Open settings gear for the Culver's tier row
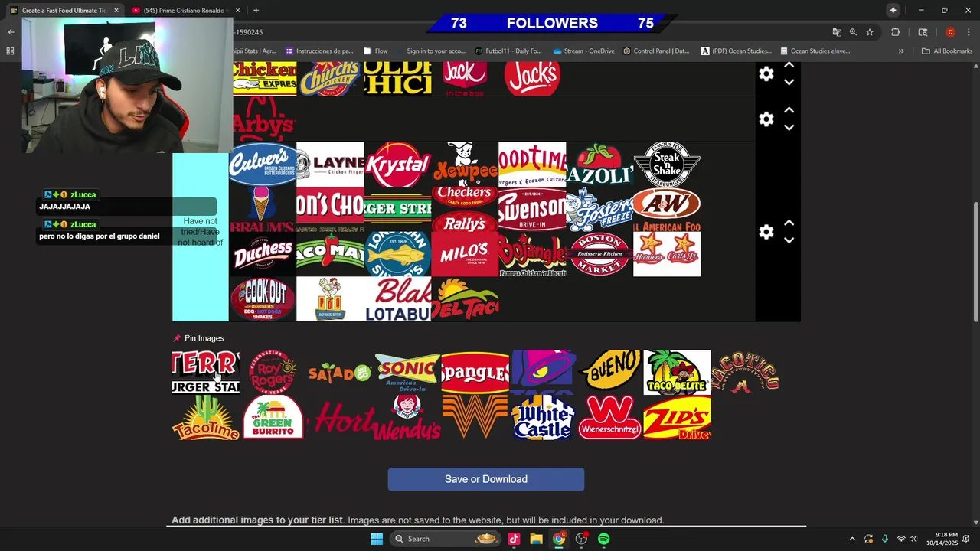 click(x=766, y=232)
